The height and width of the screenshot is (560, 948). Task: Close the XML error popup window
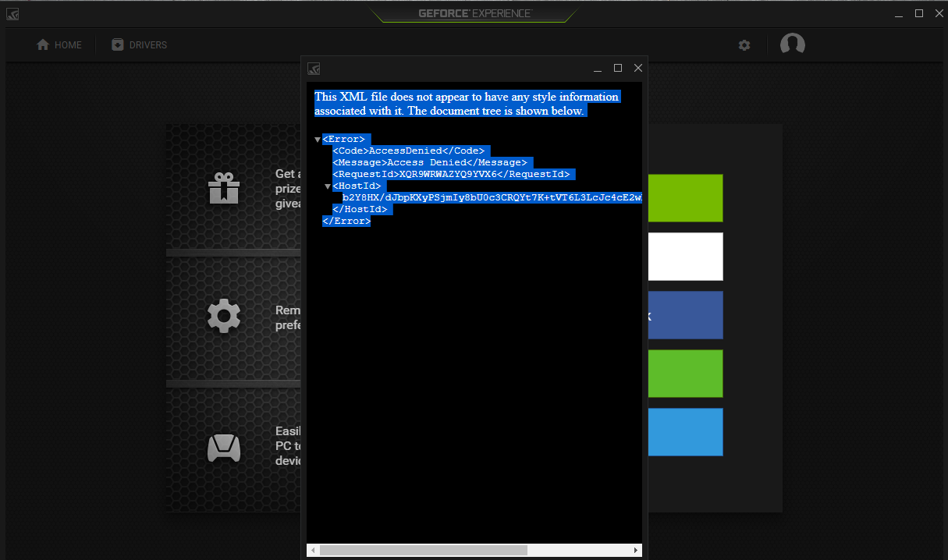click(638, 69)
